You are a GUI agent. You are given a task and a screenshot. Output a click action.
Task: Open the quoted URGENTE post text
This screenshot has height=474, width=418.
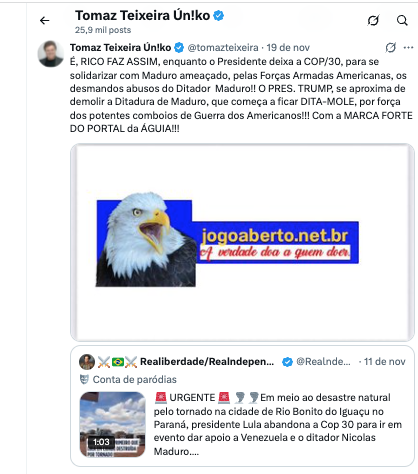tap(278, 424)
